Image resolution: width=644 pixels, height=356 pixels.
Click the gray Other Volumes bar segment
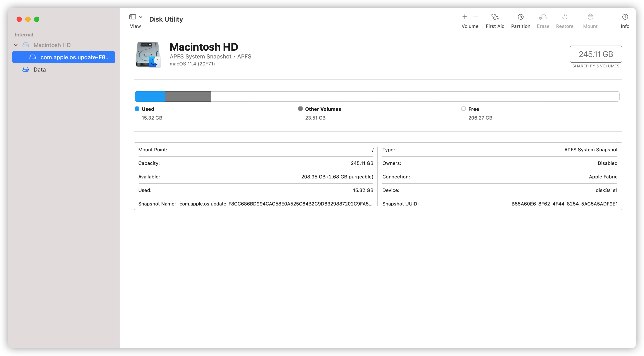click(188, 96)
